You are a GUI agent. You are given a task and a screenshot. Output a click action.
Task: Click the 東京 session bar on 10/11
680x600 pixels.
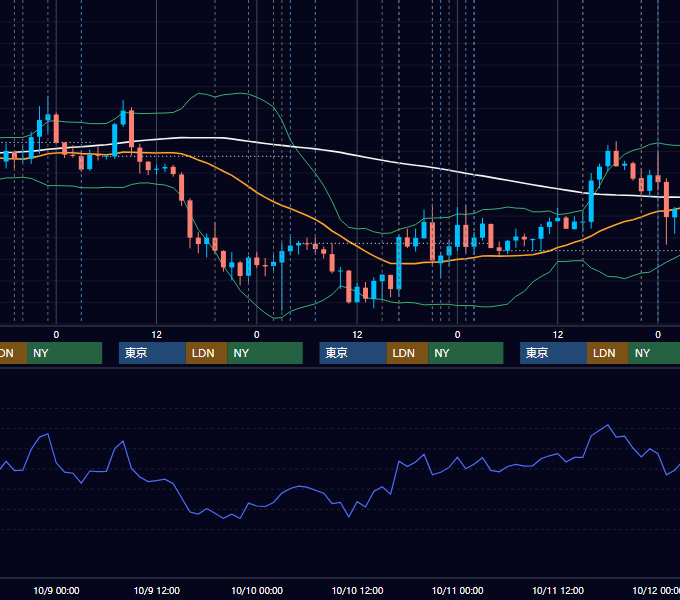(554, 353)
